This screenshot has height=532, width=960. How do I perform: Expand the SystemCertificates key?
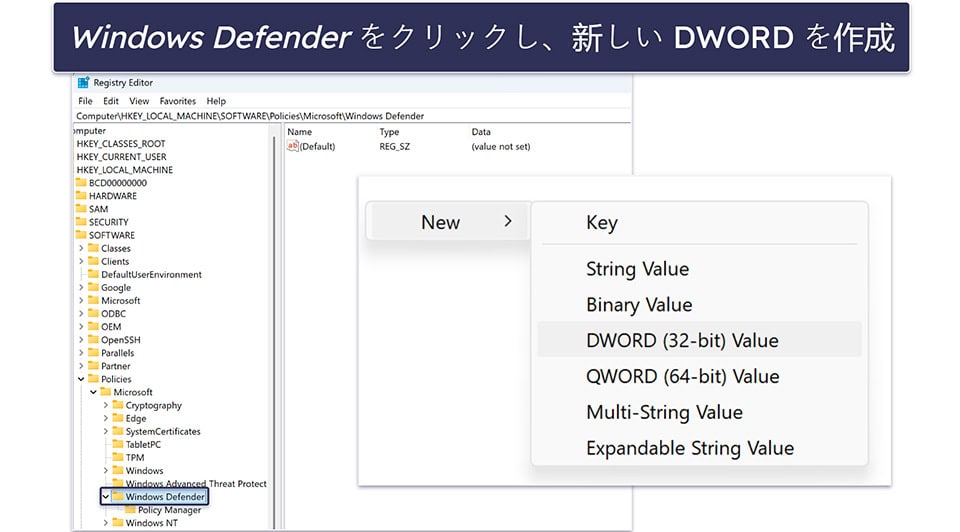click(105, 432)
